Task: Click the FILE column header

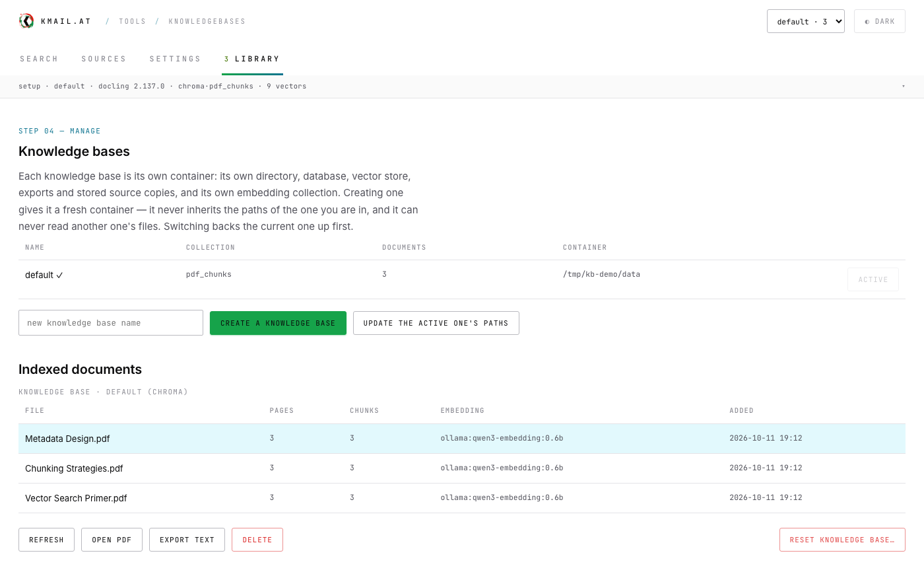Action: [x=34, y=411]
